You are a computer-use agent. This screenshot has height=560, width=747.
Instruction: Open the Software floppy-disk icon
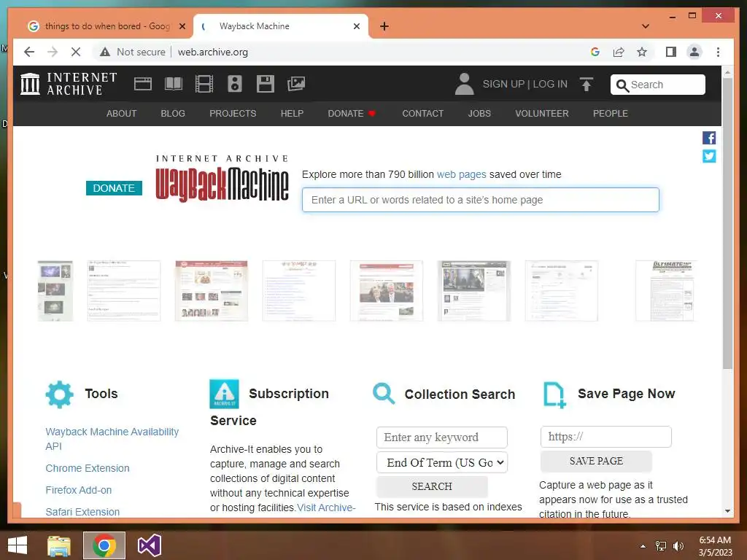(266, 84)
